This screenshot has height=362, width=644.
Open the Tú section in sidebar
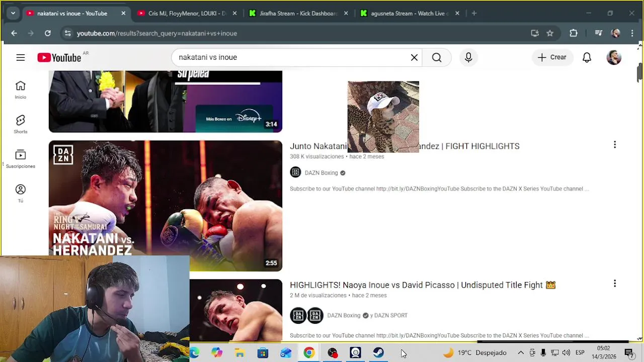(21, 194)
